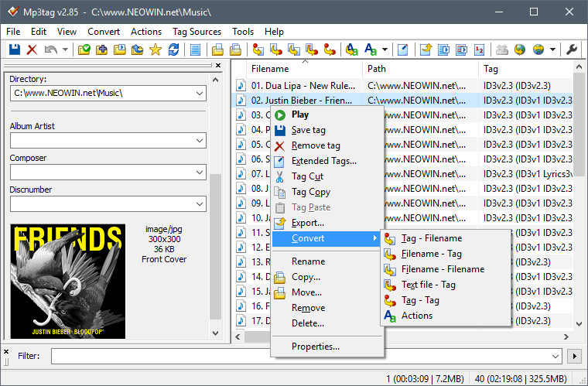Click the blue Refresh arrows toolbar icon
Screen dimensions: 588x386
pyautogui.click(x=173, y=50)
